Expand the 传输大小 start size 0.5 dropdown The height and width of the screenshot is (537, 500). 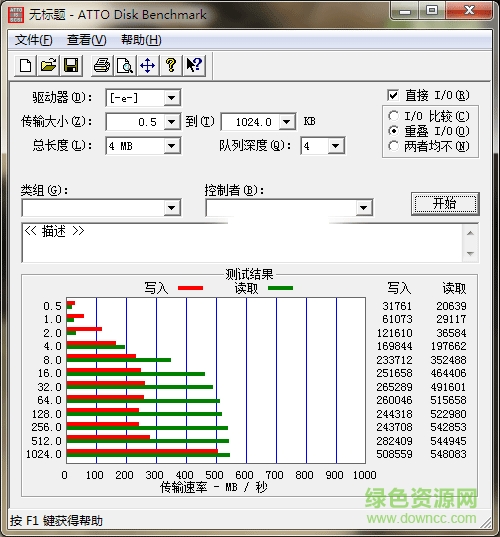(172, 122)
